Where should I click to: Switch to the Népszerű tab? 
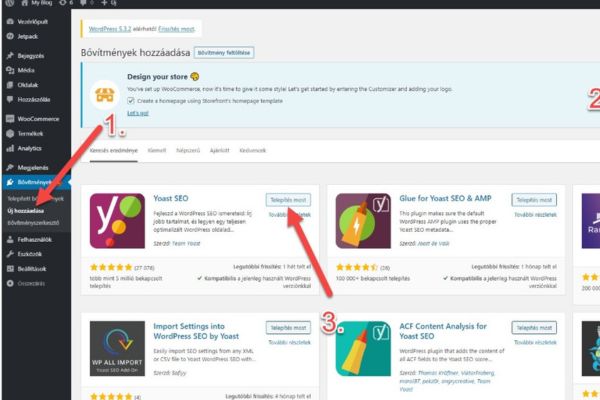[188, 150]
